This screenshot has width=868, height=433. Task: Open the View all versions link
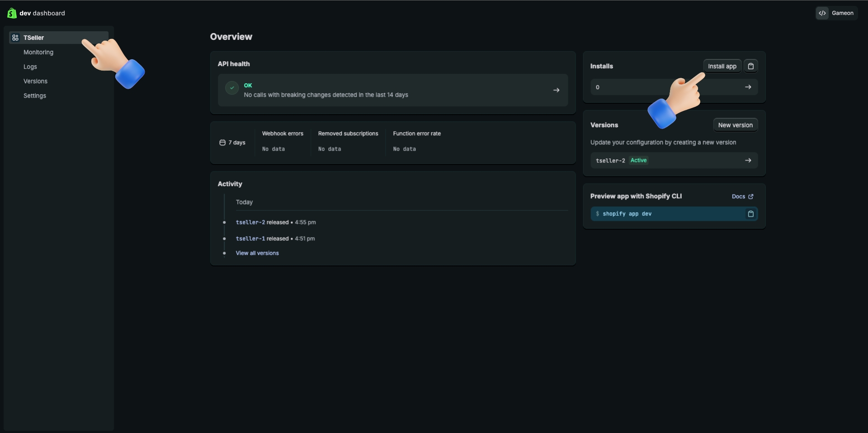(x=257, y=253)
